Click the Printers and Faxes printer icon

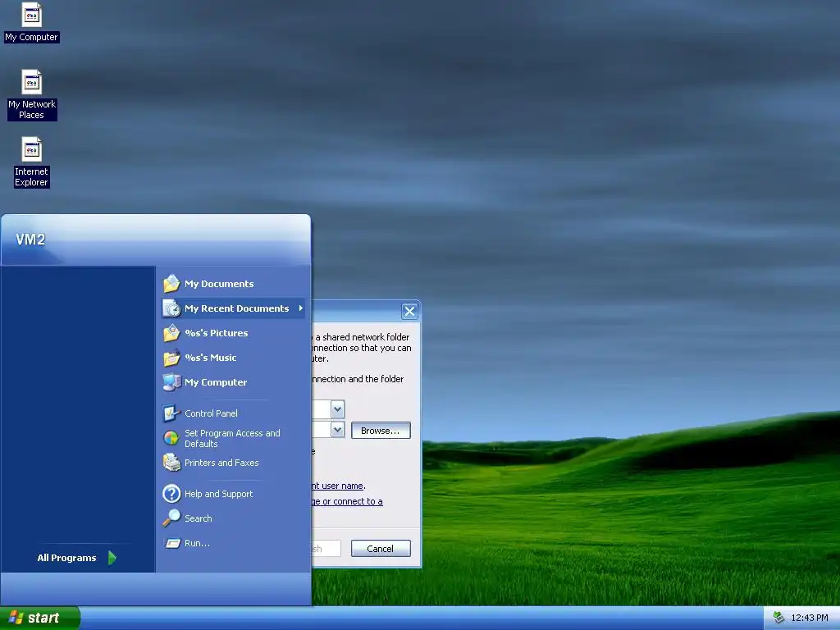pyautogui.click(x=171, y=463)
